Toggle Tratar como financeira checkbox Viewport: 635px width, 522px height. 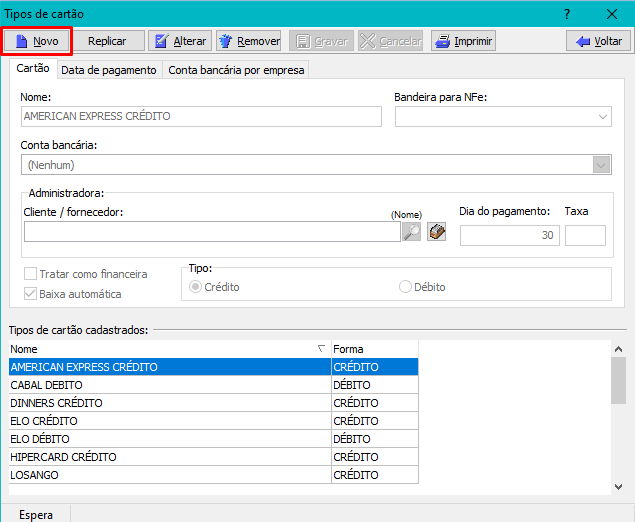point(30,274)
